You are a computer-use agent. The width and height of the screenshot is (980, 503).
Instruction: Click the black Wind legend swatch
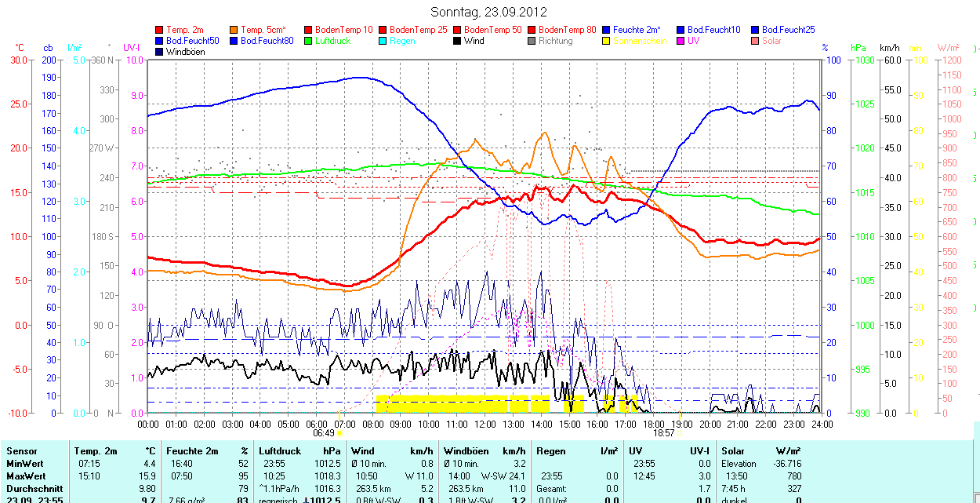[x=458, y=41]
